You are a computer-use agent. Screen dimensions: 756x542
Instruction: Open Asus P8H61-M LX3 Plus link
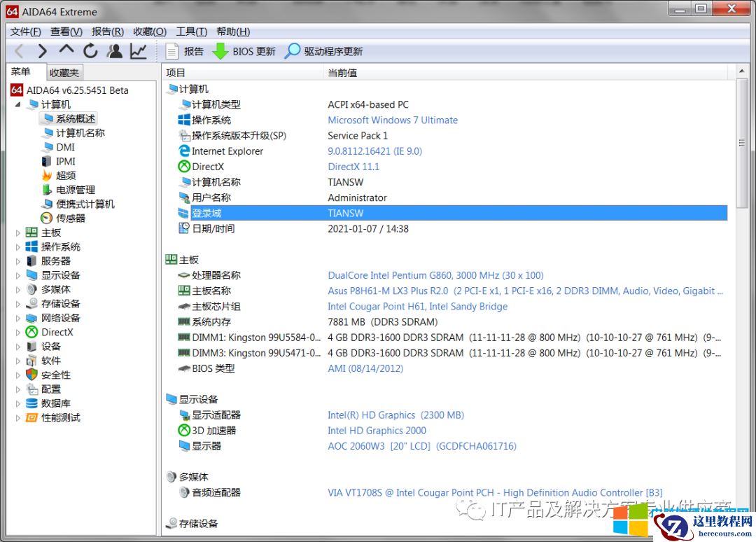click(525, 291)
